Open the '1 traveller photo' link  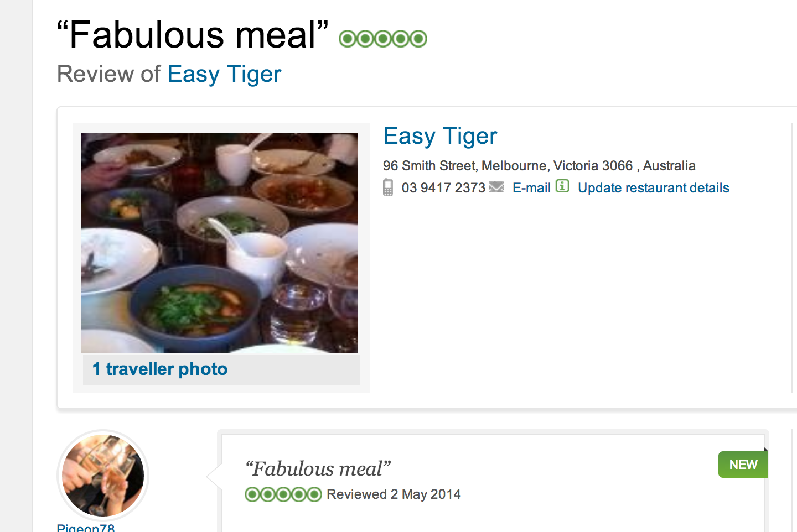(160, 369)
